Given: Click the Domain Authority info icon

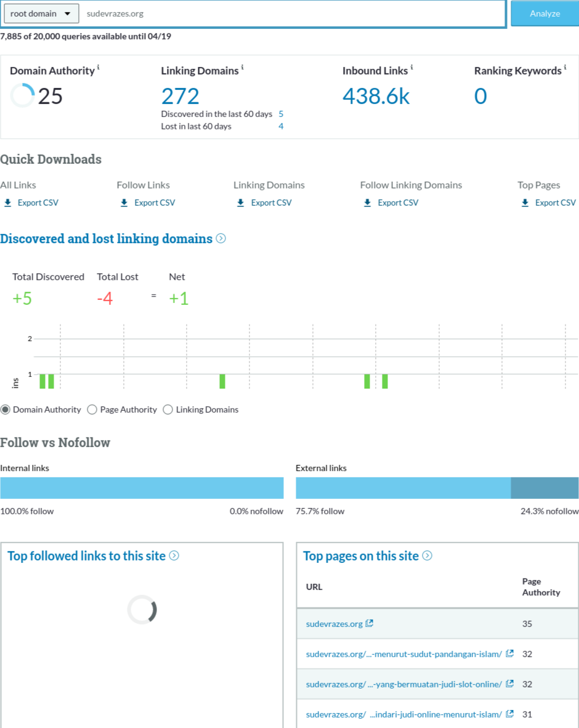Looking at the screenshot, I should 99,67.
